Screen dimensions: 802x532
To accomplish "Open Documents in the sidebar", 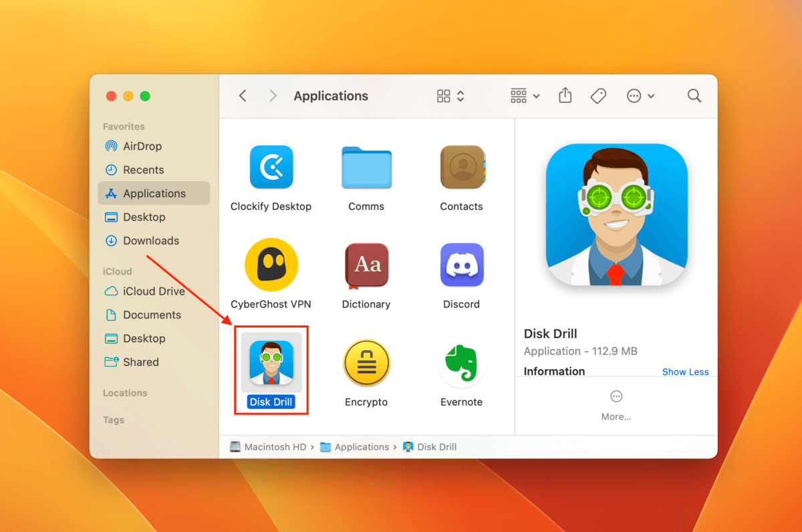I will tap(154, 315).
